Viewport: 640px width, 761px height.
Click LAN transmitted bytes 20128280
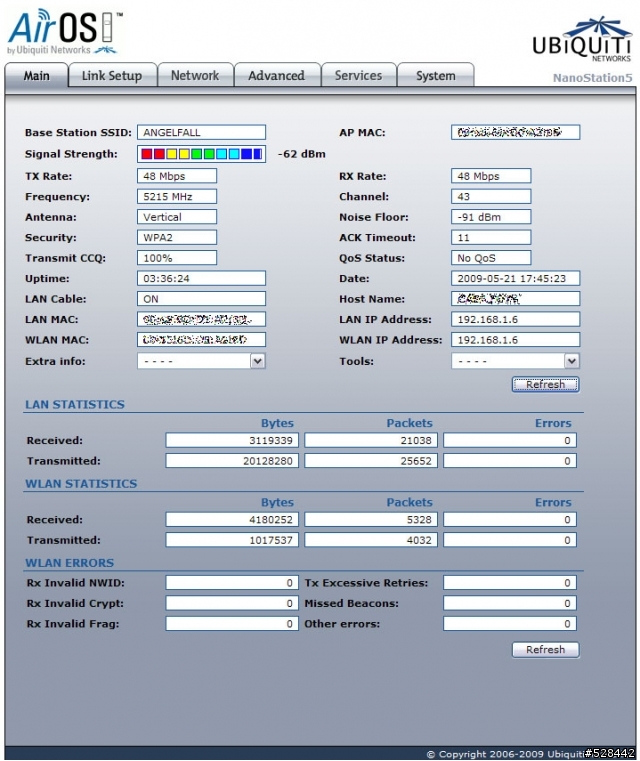(x=232, y=461)
